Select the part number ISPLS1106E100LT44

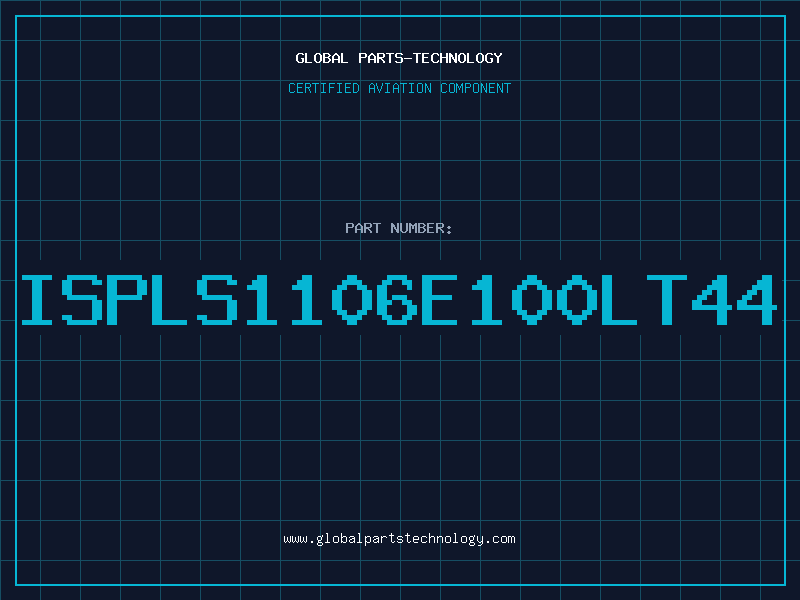[399, 299]
